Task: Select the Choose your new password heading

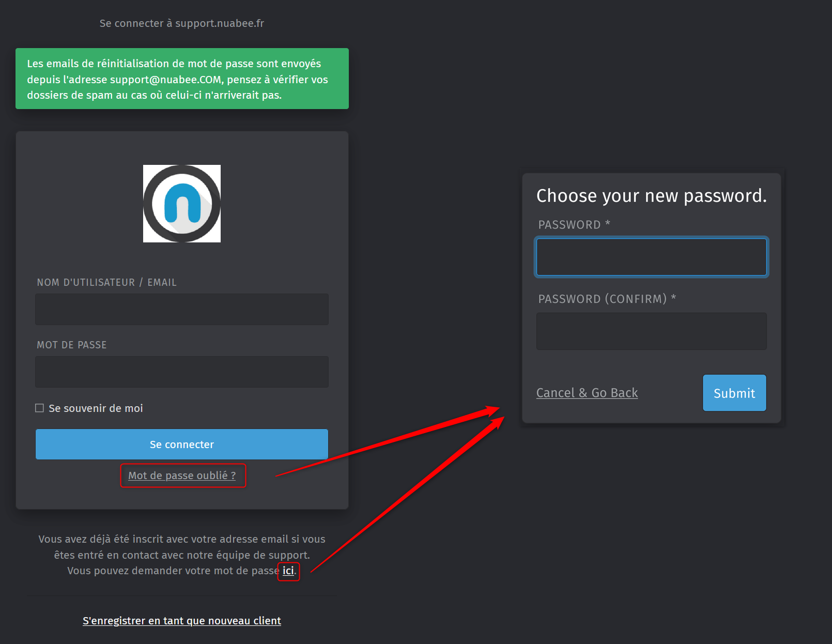Action: coord(652,196)
